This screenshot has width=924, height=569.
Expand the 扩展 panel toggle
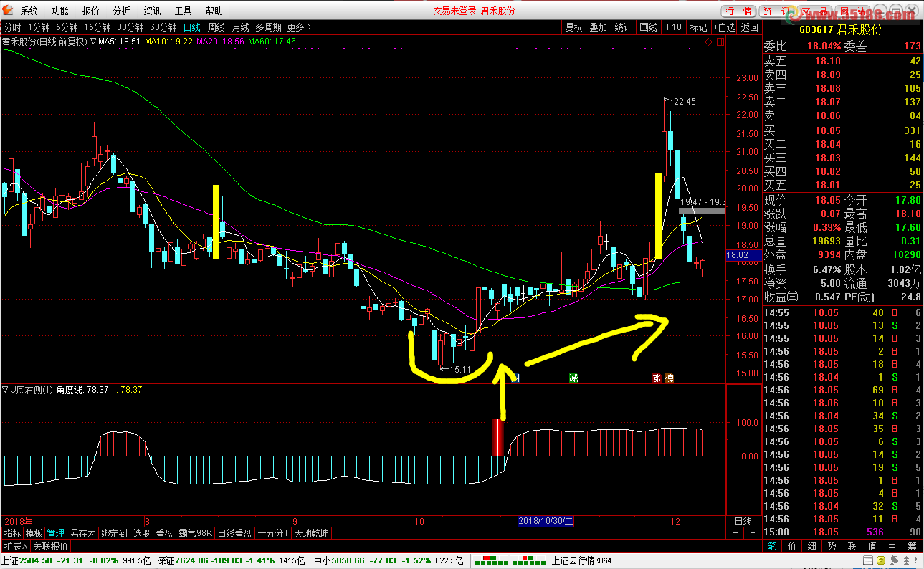click(15, 546)
